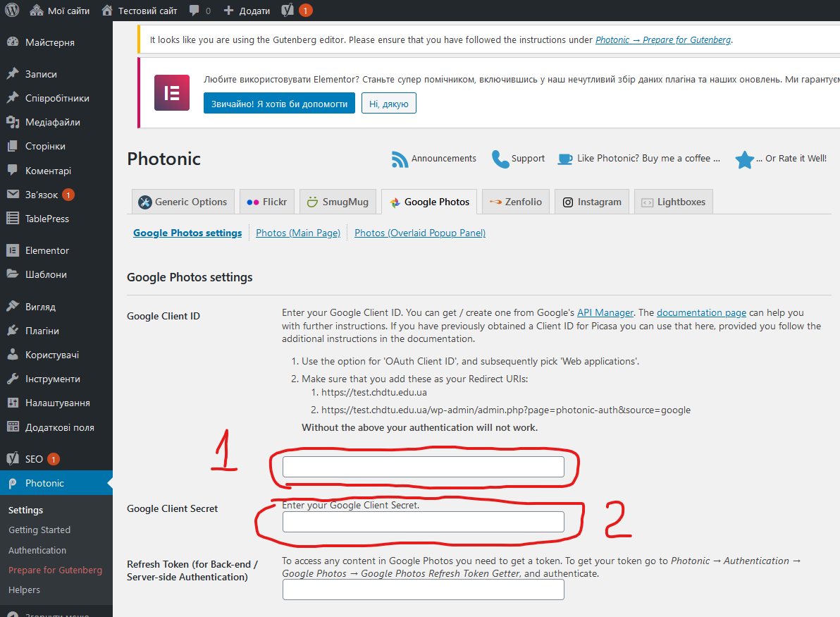Open the SmugMug tab
Image resolution: width=840 pixels, height=617 pixels.
pos(338,202)
